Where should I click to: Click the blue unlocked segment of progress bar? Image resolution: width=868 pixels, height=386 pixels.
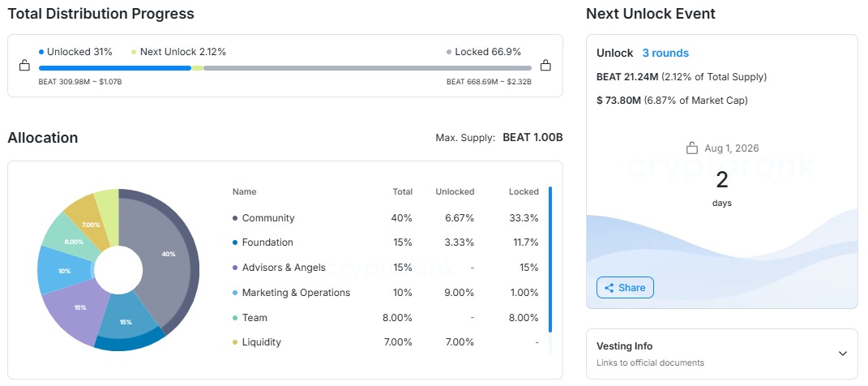click(x=114, y=68)
